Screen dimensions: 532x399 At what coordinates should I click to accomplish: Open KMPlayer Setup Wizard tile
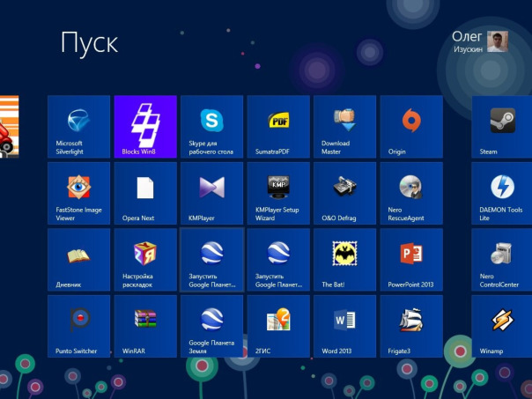tap(278, 193)
